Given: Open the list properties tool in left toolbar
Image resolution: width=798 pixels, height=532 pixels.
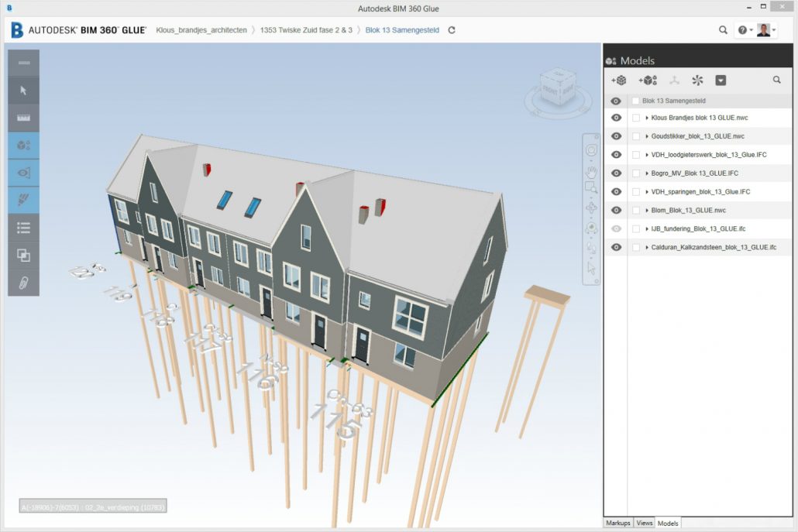Looking at the screenshot, I should click(23, 228).
